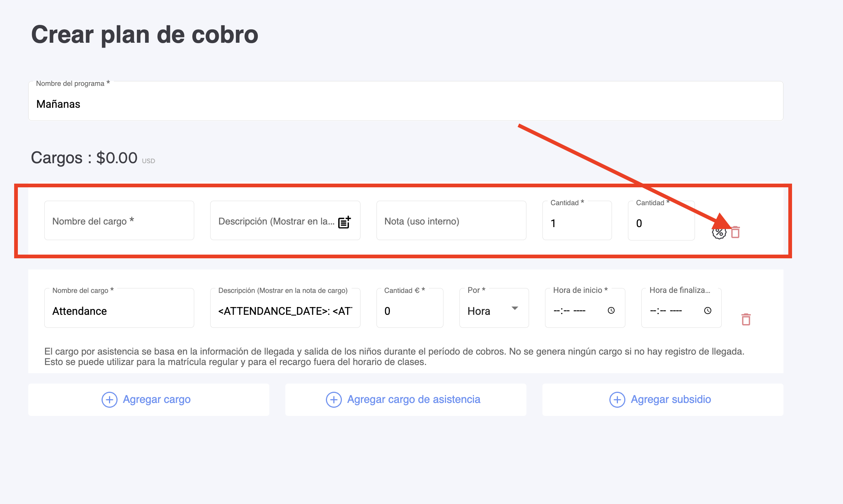Open the clock picker for Hora de finalización

pos(707,310)
